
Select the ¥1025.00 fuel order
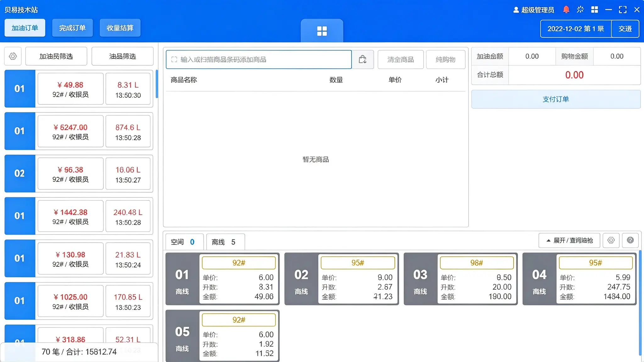tap(70, 301)
